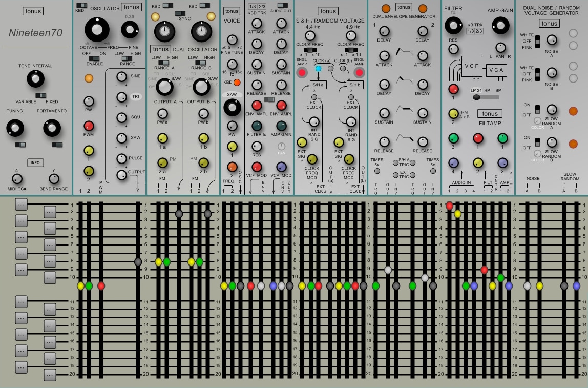Click the purple VCA MOD knob
The width and height of the screenshot is (588, 388).
pyautogui.click(x=281, y=167)
